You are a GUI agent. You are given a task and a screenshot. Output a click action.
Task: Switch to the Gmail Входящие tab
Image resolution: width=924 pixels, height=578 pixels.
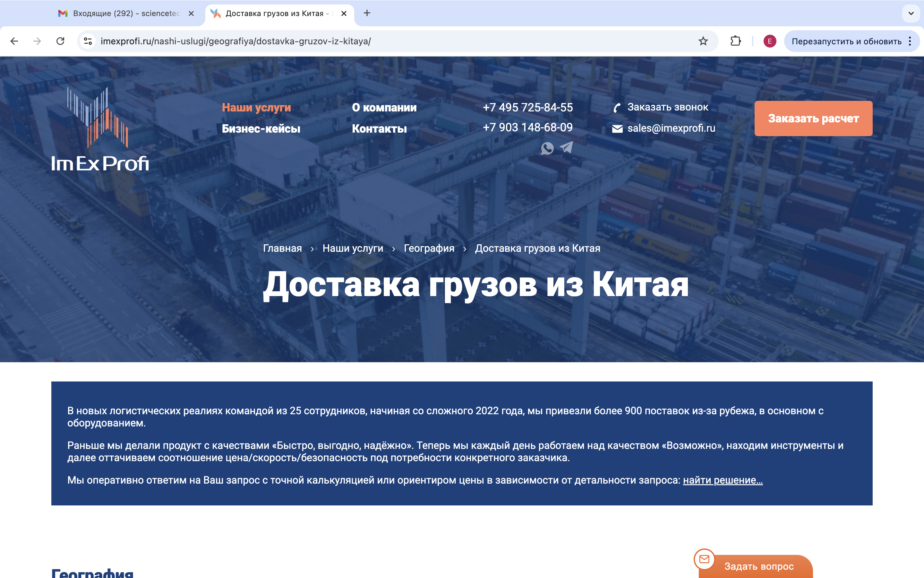click(x=126, y=13)
